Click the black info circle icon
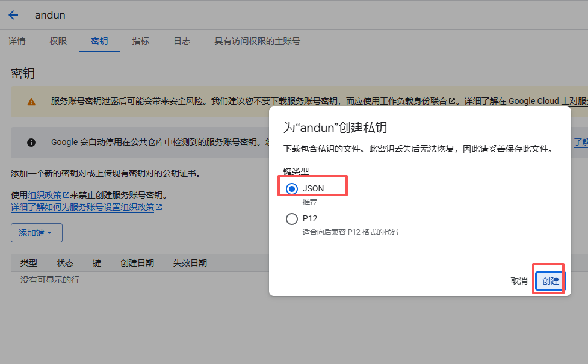The width and height of the screenshot is (588, 364). tap(31, 143)
